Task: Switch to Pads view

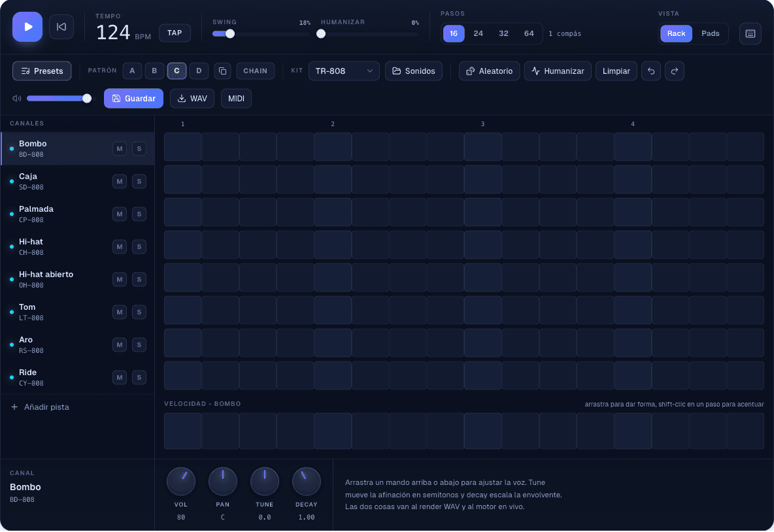Action: tap(711, 33)
